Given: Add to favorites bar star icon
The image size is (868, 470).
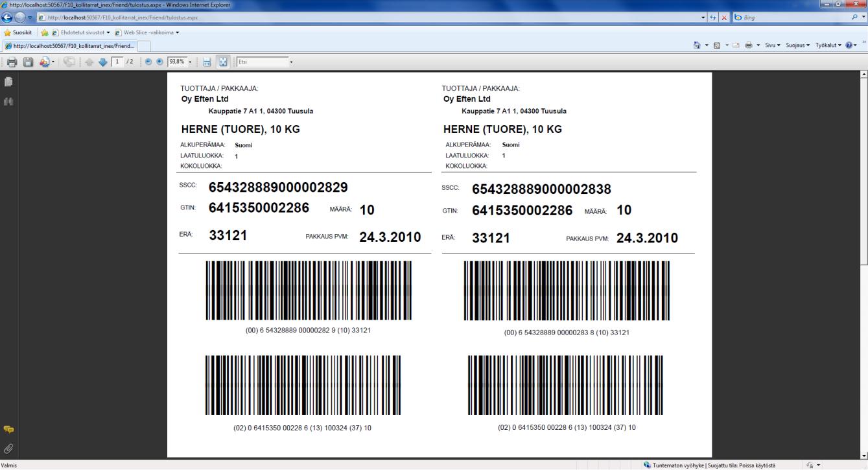Looking at the screenshot, I should point(46,32).
